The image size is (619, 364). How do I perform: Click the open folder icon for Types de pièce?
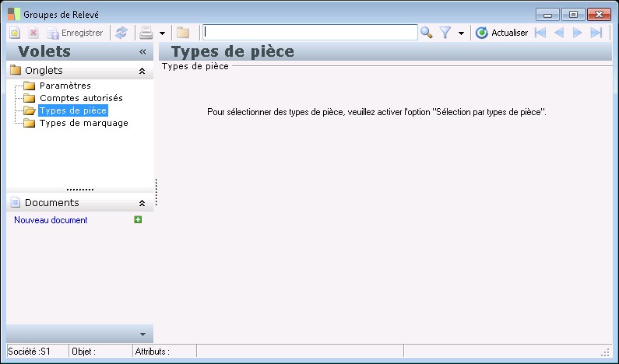pyautogui.click(x=30, y=110)
